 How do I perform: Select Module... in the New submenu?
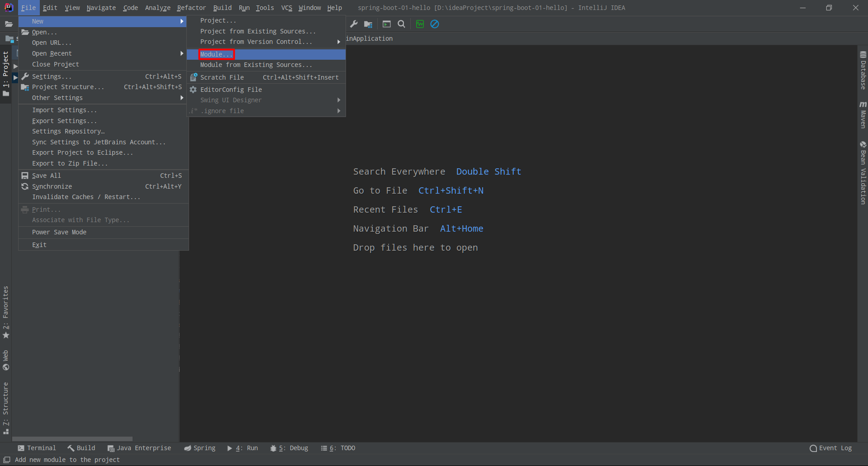coord(266,54)
